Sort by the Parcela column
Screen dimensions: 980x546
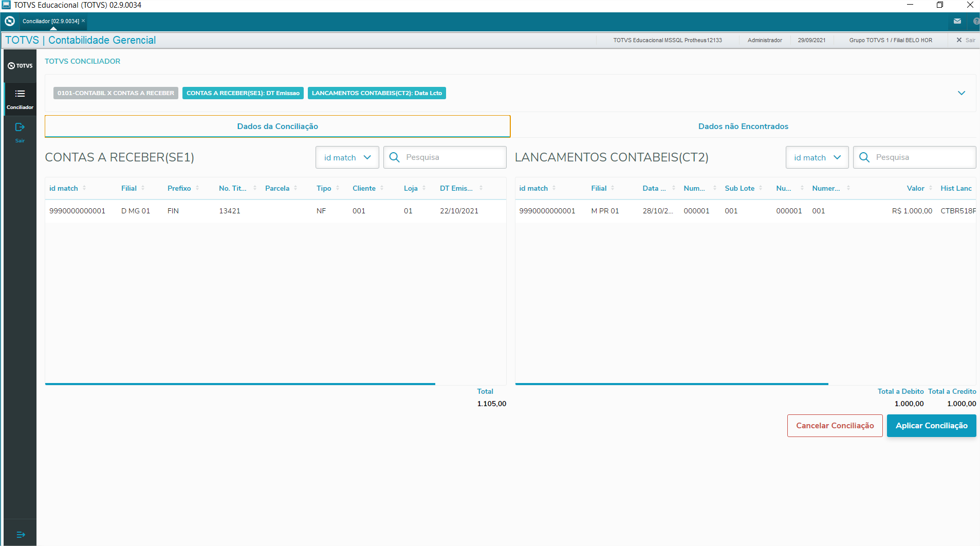tap(295, 188)
